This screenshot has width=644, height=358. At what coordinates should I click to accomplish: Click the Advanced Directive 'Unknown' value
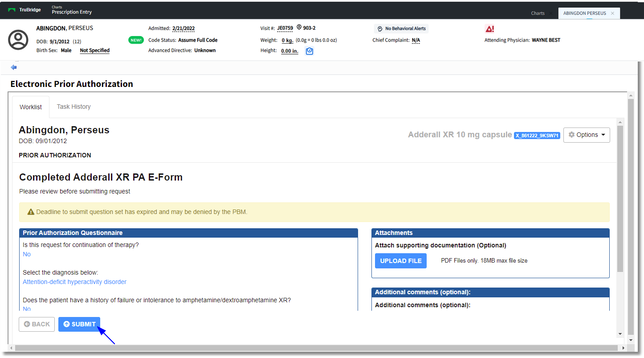pos(205,50)
